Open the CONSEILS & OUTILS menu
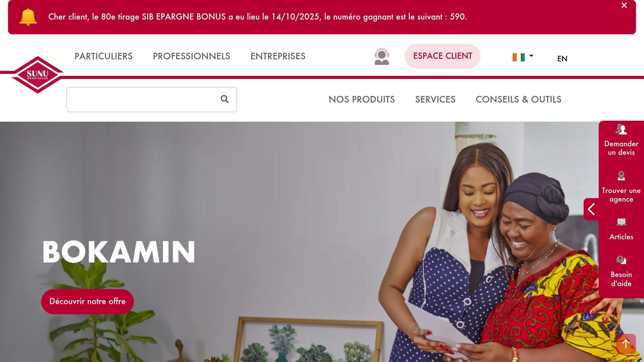This screenshot has height=362, width=644. point(519,99)
